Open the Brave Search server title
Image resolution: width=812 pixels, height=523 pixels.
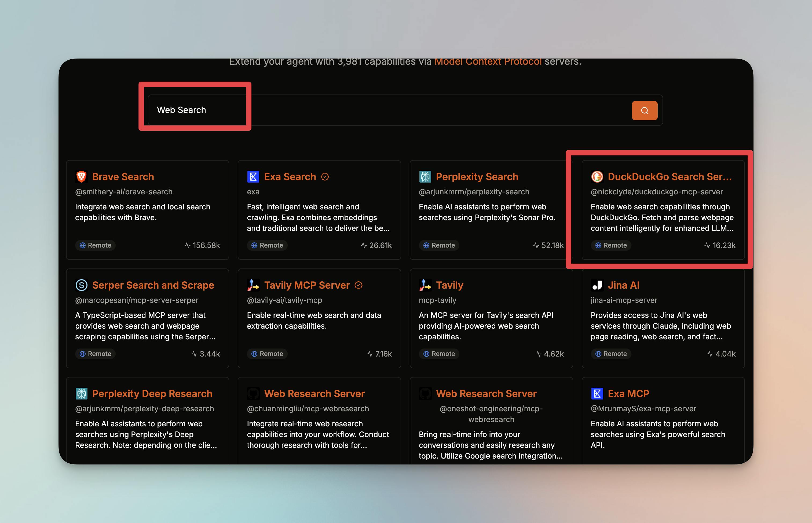tap(123, 177)
